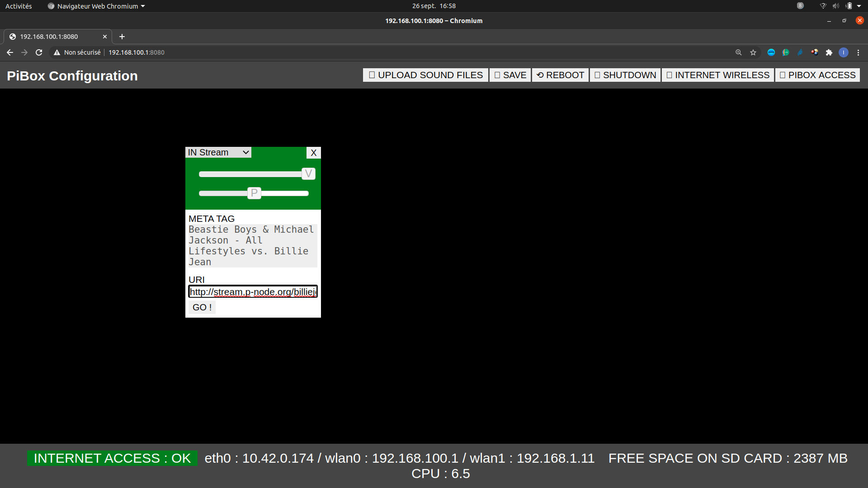This screenshot has height=488, width=868.
Task: Open a new browser tab
Action: tap(122, 37)
